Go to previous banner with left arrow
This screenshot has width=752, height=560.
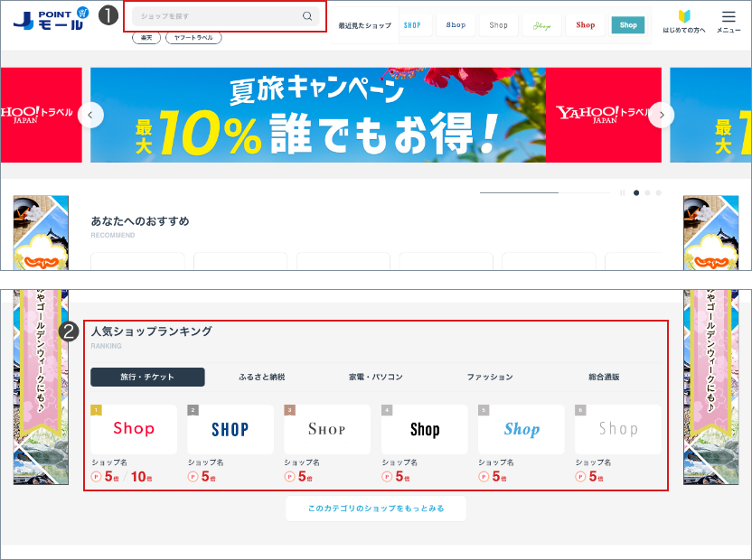tap(91, 115)
